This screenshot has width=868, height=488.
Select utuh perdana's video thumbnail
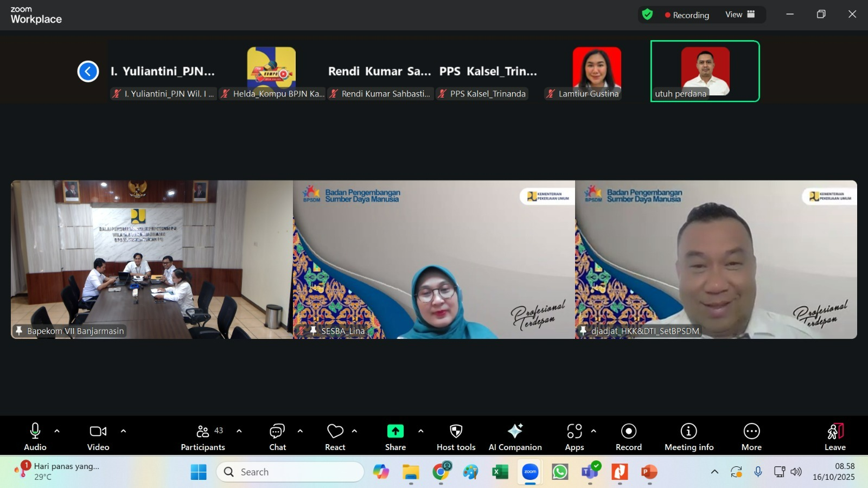705,70
